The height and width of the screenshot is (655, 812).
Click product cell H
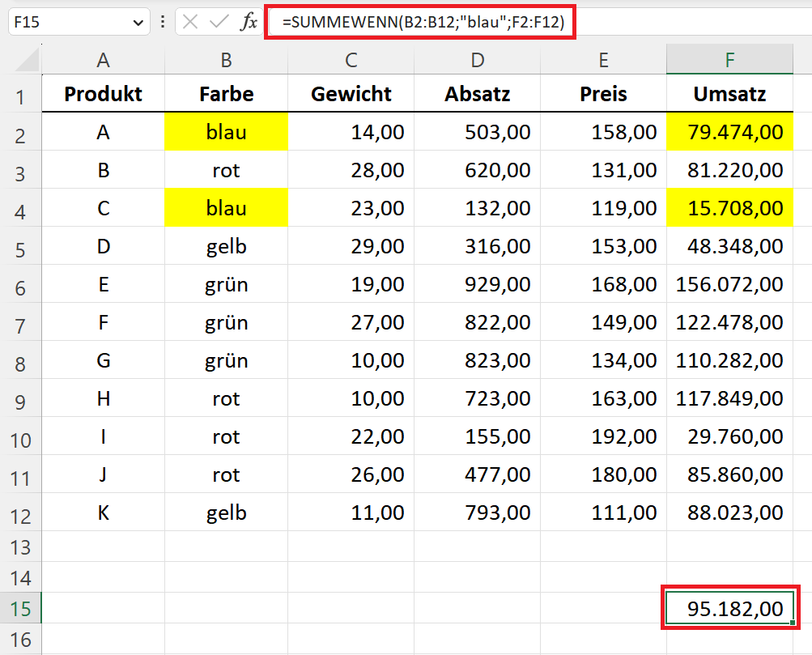tap(103, 398)
